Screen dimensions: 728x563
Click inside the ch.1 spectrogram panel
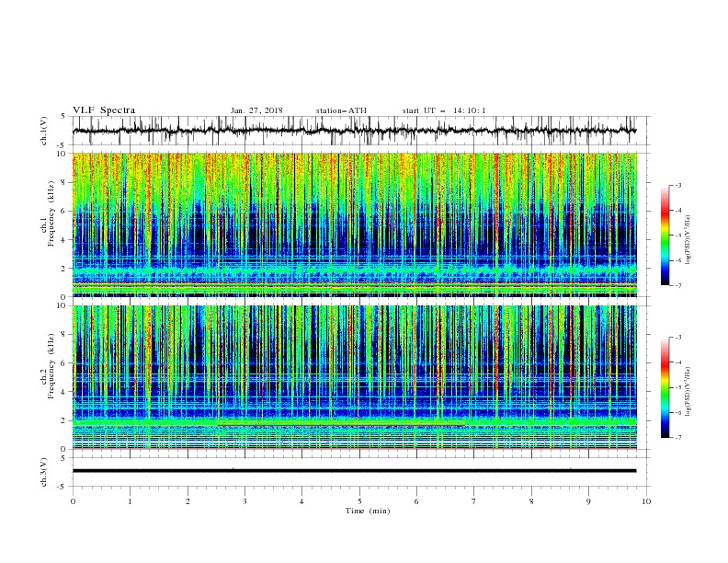(354, 224)
